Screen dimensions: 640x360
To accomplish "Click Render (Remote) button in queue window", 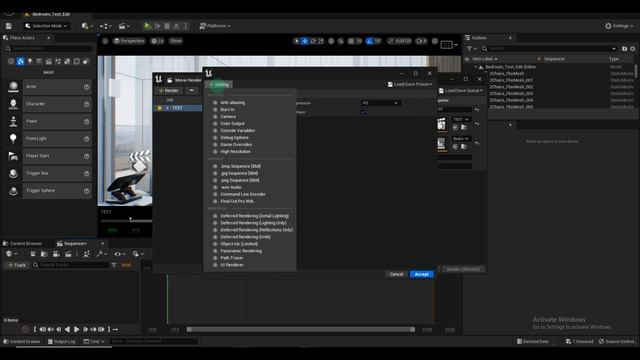I will point(463,269).
